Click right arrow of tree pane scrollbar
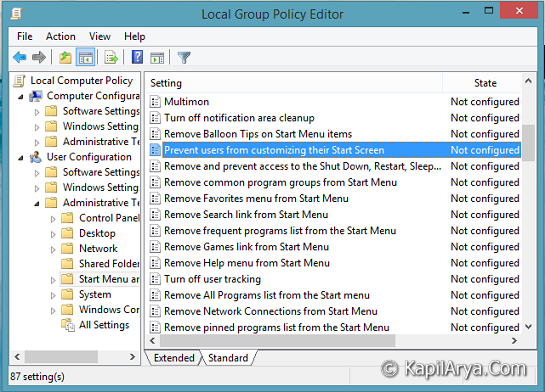Screen dimensions: 545x392 (x=132, y=357)
